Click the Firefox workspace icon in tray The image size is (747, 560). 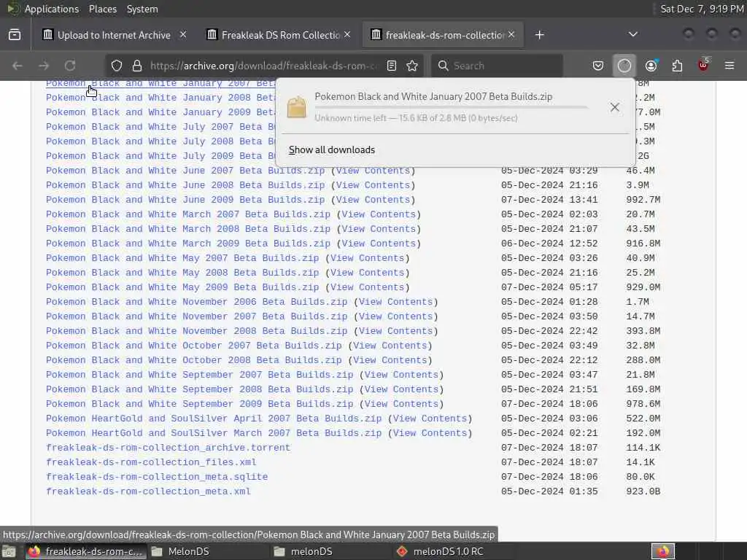point(663,551)
